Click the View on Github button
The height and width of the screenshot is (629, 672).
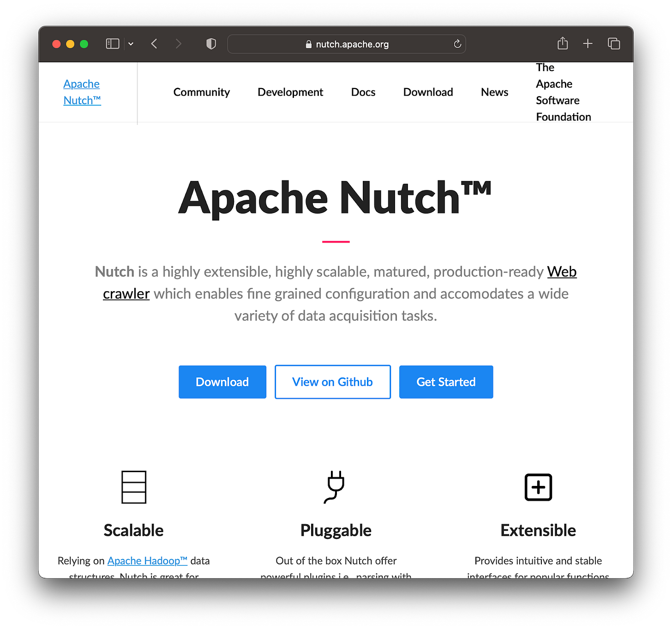(333, 382)
